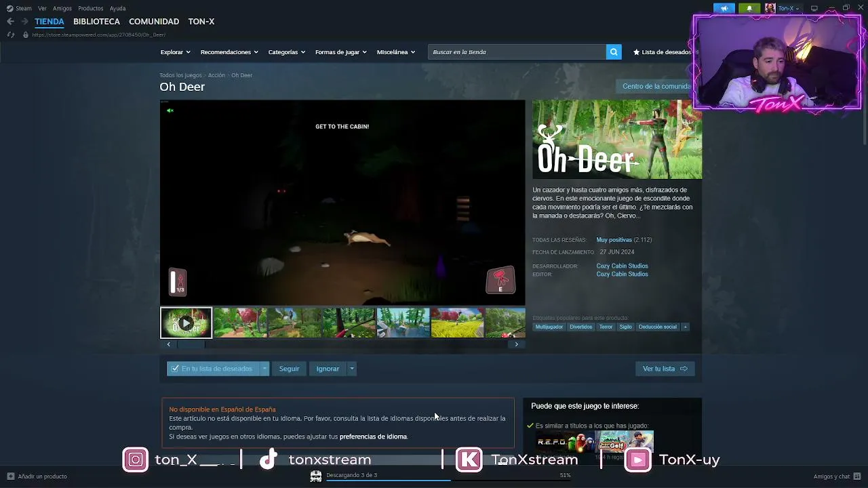Click the Oh Deer breadcrumb link
868x488 pixels.
click(x=241, y=75)
